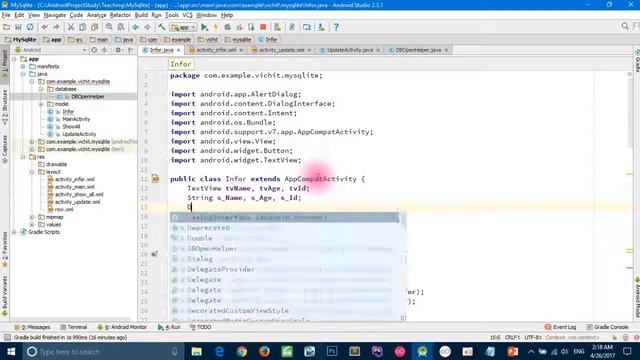Click the green Run app button

pyautogui.click(x=204, y=27)
